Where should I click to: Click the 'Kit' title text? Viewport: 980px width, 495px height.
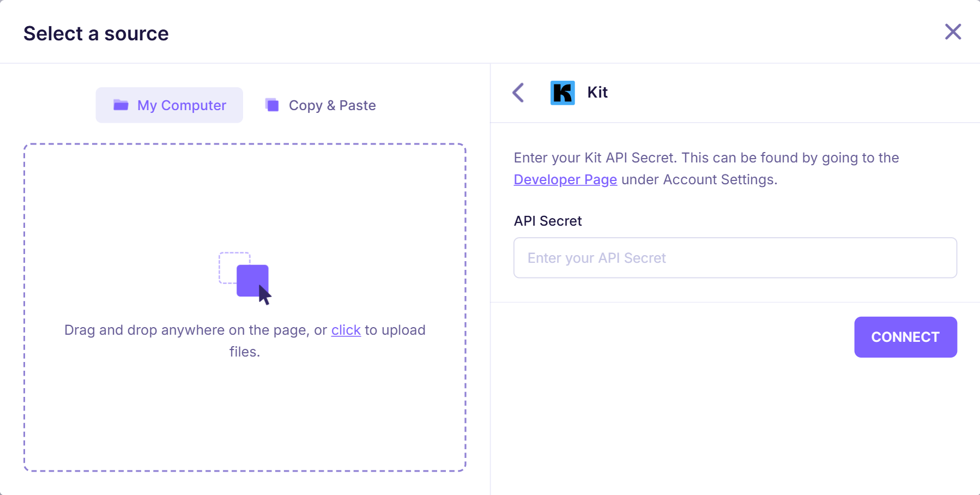coord(597,92)
